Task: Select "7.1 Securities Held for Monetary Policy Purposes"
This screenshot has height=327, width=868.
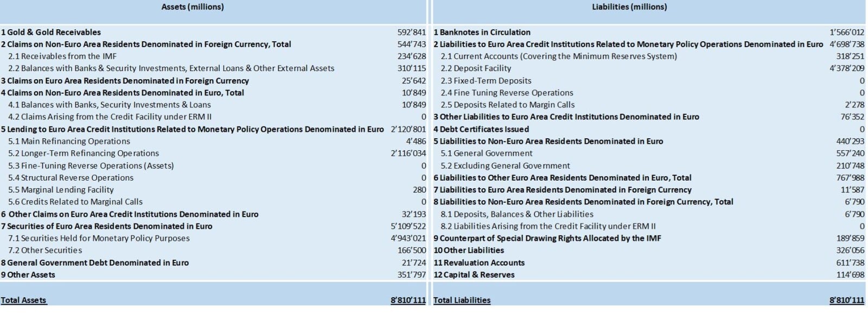Action: (x=99, y=238)
